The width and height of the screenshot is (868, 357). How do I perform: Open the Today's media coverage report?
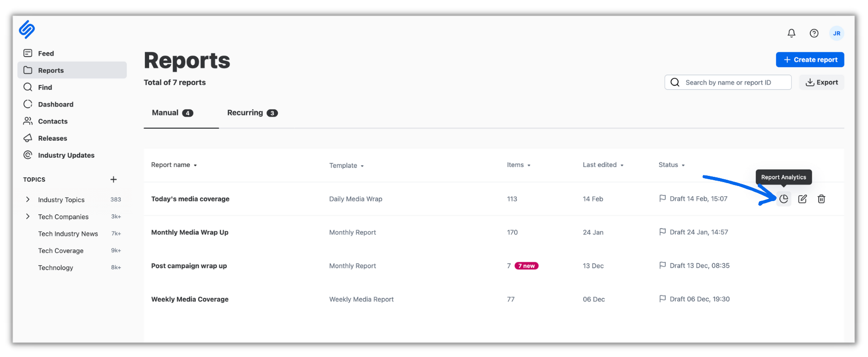(x=190, y=199)
